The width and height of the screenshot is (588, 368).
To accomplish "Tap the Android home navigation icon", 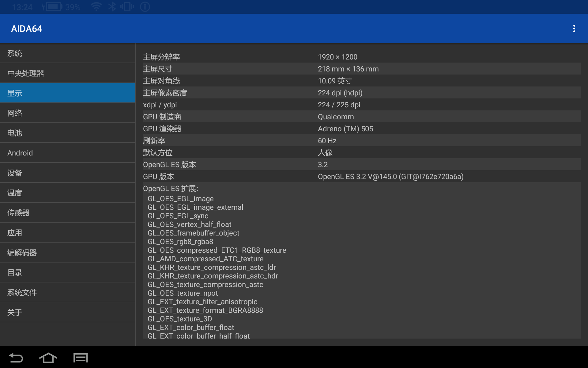I will coord(48,358).
